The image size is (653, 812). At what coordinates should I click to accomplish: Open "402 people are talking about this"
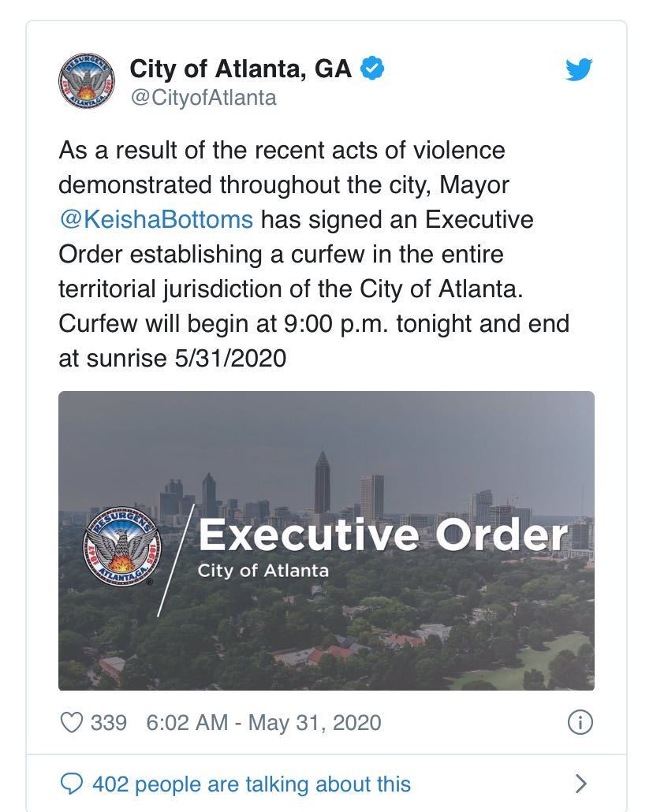[x=251, y=784]
